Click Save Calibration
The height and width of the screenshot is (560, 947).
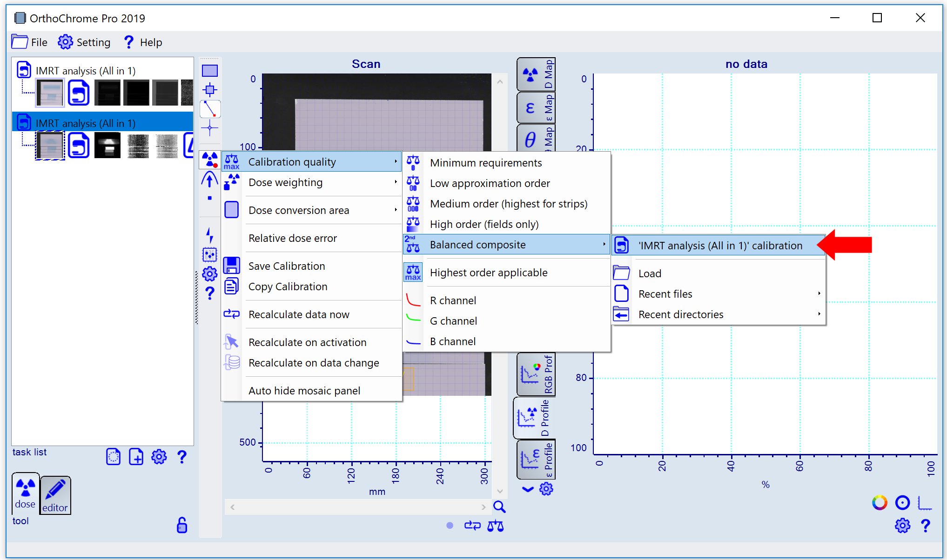click(x=286, y=266)
